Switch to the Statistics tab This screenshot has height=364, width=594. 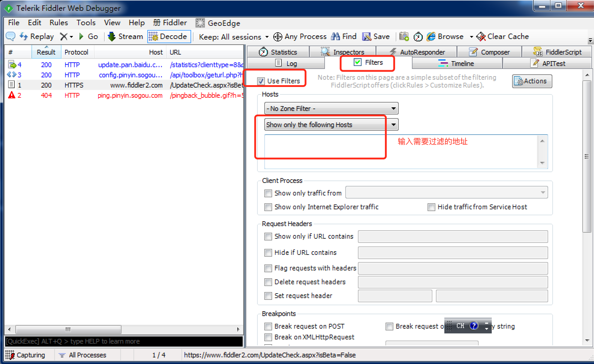click(278, 52)
